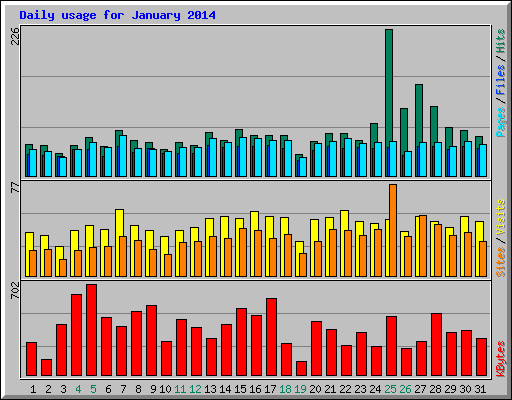Click the tallest red KBytes bar for day 5

click(92, 330)
